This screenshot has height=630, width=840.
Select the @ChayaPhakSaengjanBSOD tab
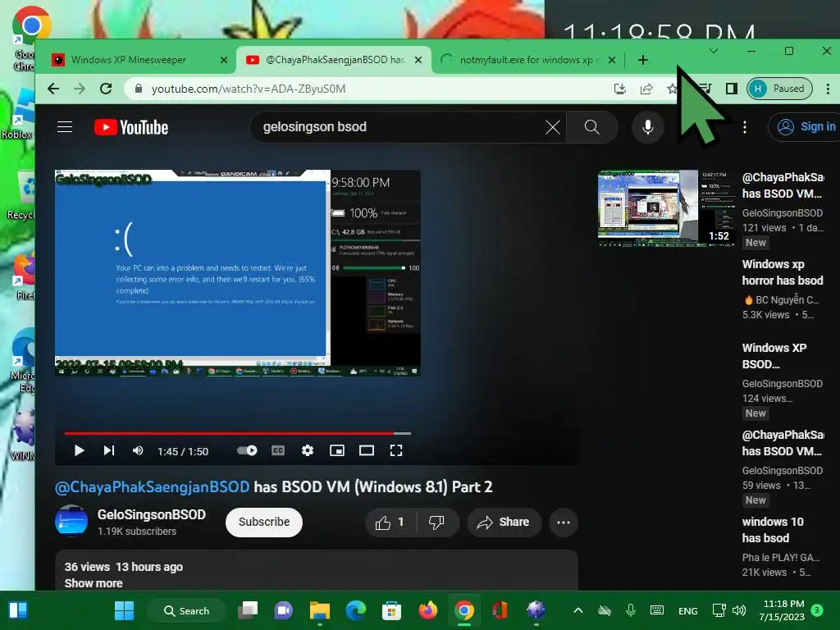(x=335, y=59)
